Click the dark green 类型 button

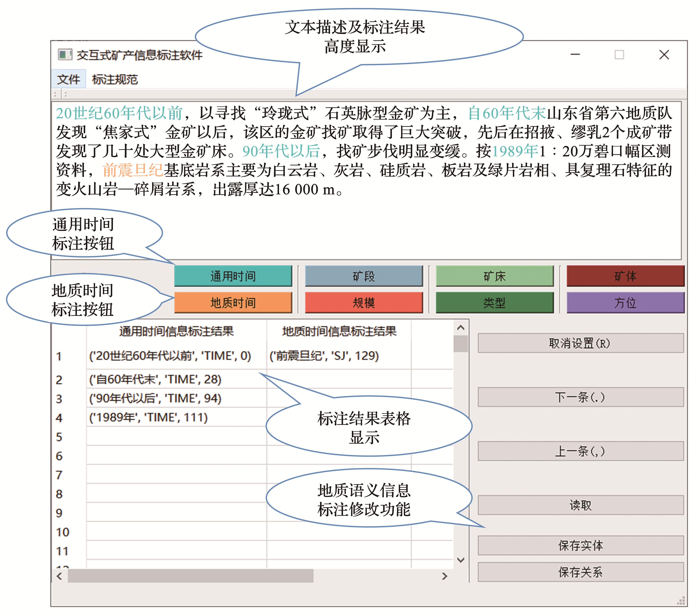(x=494, y=302)
